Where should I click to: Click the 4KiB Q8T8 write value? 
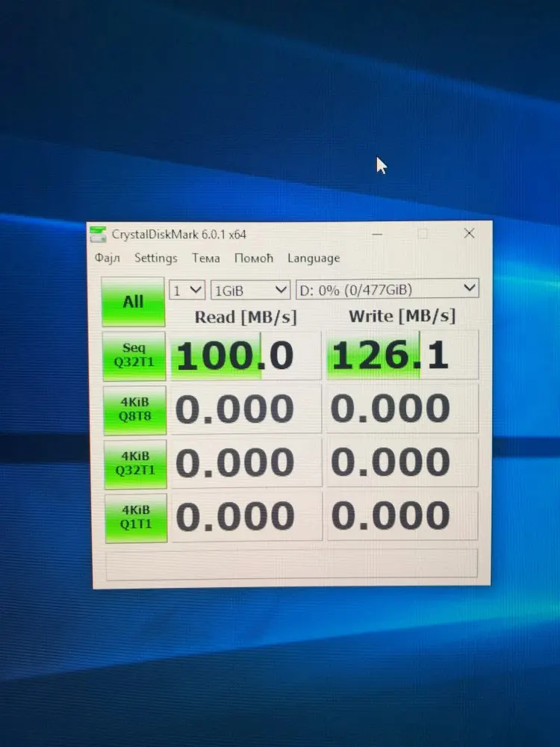pos(402,409)
